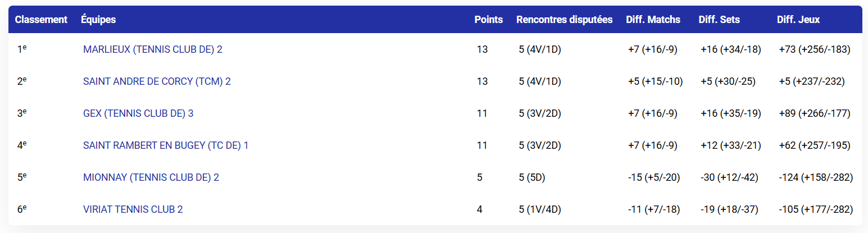868x233 pixels.
Task: Click the 1e ranking cell
Action: 22,49
